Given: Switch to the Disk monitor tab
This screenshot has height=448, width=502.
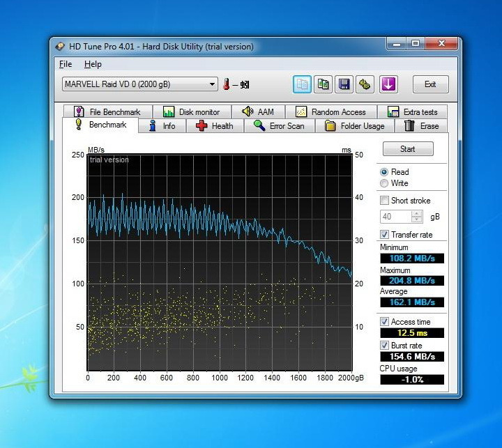Looking at the screenshot, I should point(192,111).
